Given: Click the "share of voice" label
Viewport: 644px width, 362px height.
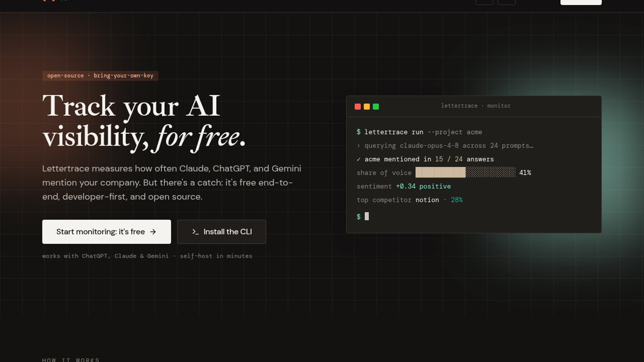Looking at the screenshot, I should 384,173.
